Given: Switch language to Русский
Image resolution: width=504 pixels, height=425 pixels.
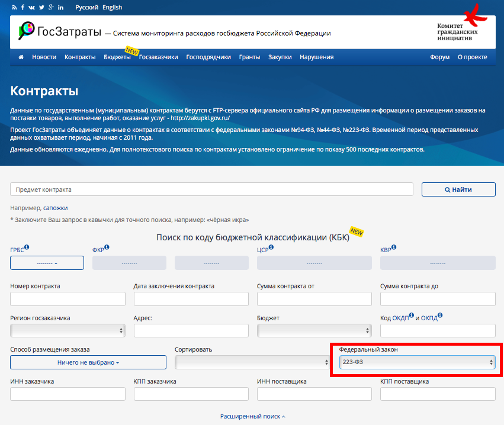Looking at the screenshot, I should pos(87,7).
